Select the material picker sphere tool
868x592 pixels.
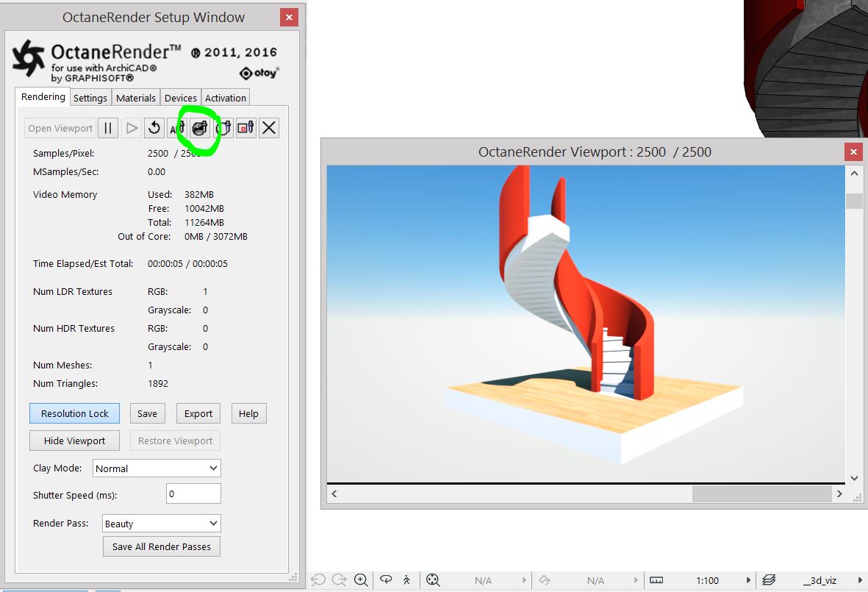tap(200, 128)
